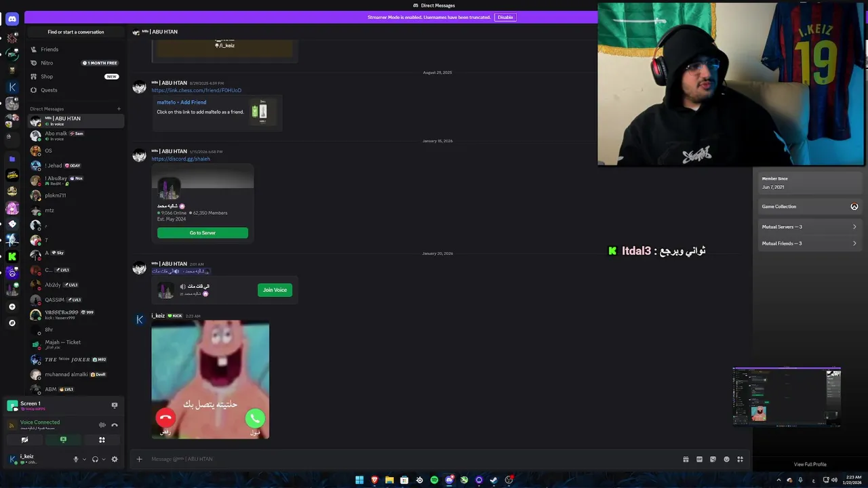This screenshot has height=488, width=868.
Task: Open Brave browser from taskbar
Action: [374, 480]
